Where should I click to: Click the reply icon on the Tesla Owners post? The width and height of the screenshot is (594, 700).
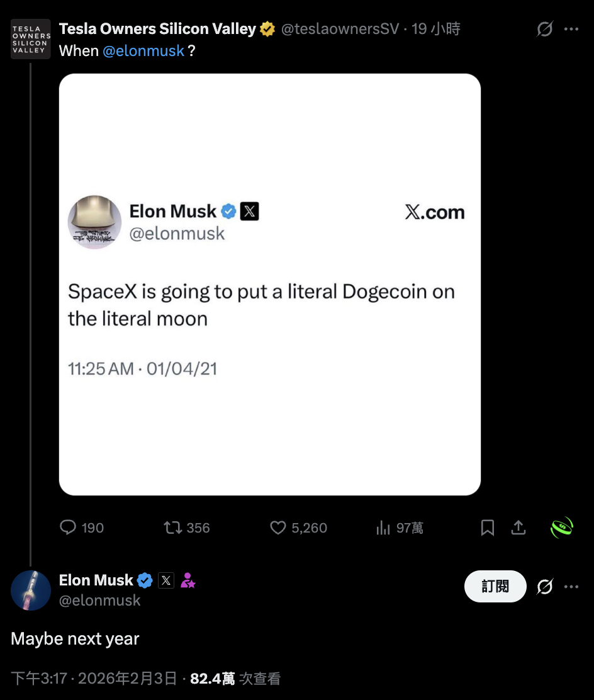tap(68, 528)
